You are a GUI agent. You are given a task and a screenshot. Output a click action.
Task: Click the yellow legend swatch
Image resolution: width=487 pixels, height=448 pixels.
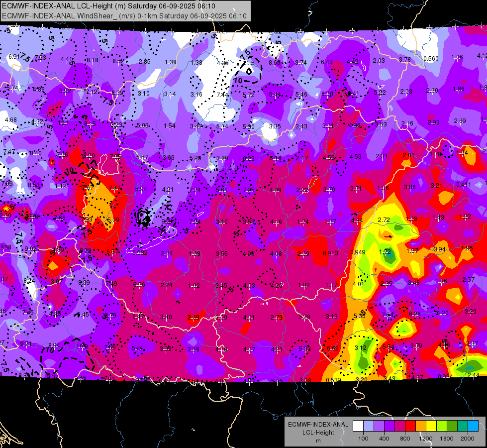point(431,426)
